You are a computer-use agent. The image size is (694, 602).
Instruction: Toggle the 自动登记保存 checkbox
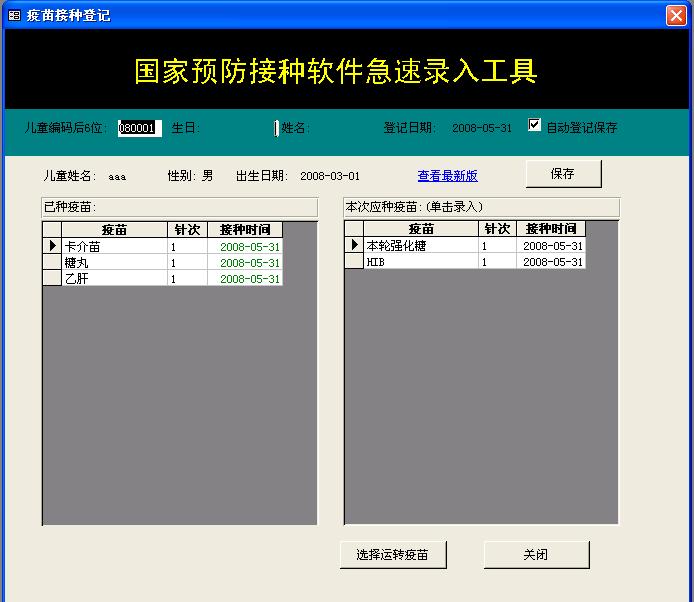click(x=535, y=126)
